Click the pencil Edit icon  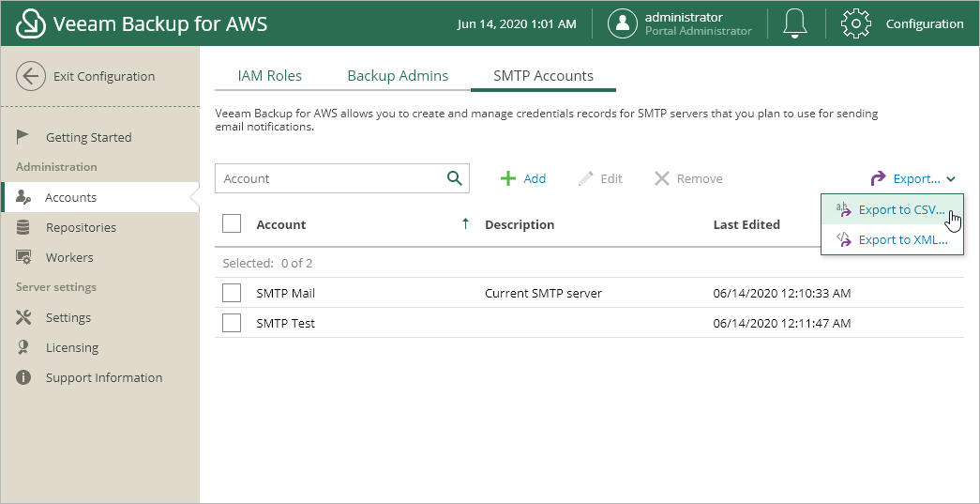[x=585, y=179]
